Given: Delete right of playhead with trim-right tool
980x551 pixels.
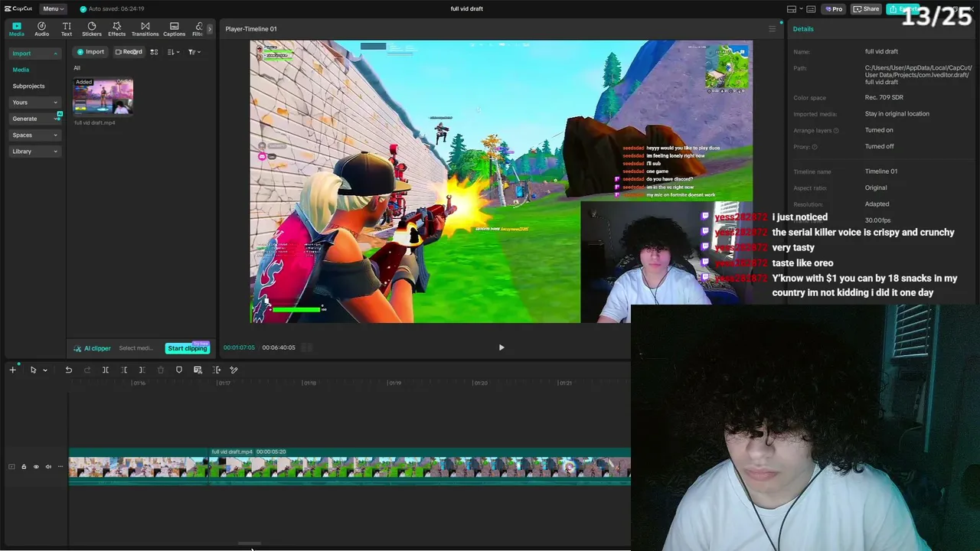Looking at the screenshot, I should pyautogui.click(x=142, y=370).
